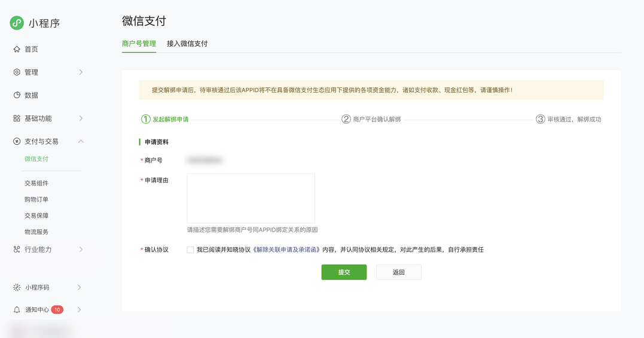
Task: Click the 小程序 title text
Action: click(x=44, y=23)
